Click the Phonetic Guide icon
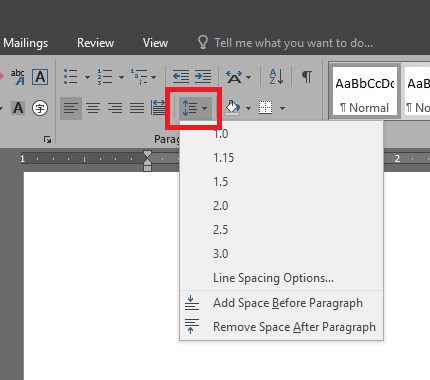 pyautogui.click(x=18, y=77)
